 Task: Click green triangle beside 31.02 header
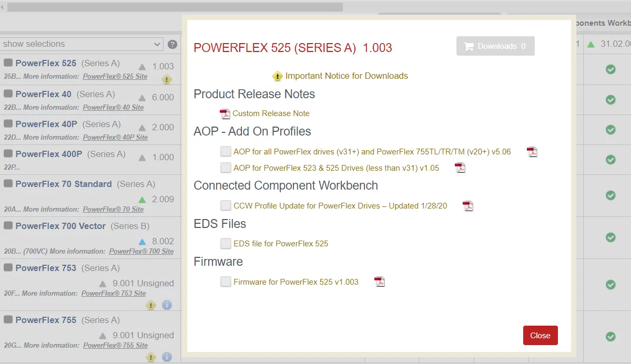pyautogui.click(x=591, y=44)
